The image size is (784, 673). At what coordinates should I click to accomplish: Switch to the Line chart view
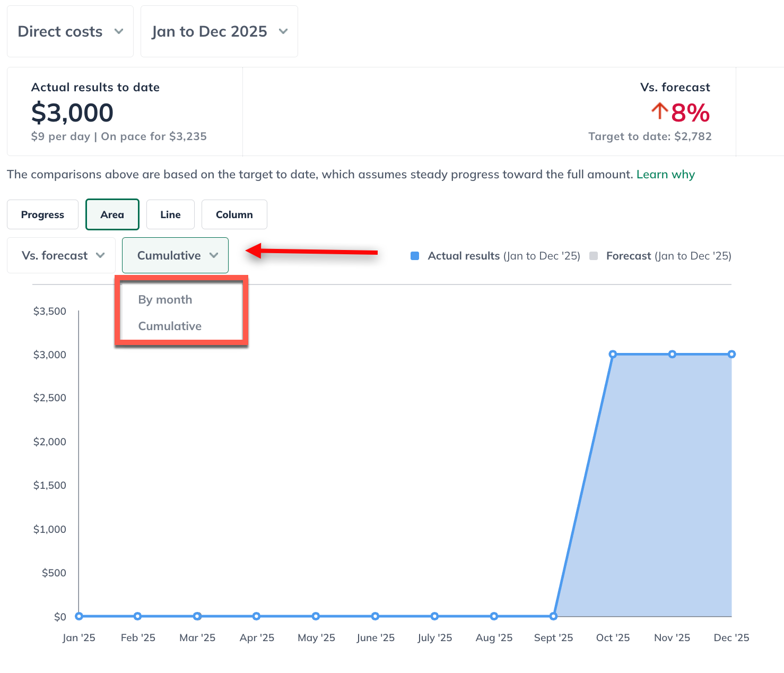[x=170, y=215]
